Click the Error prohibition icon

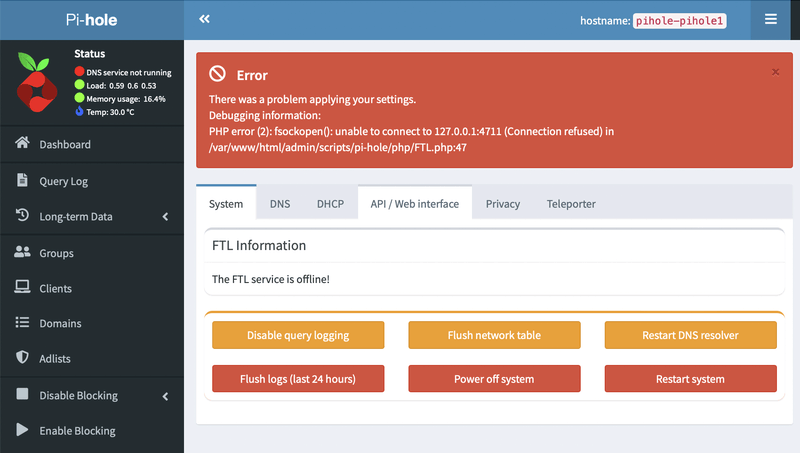pyautogui.click(x=217, y=74)
